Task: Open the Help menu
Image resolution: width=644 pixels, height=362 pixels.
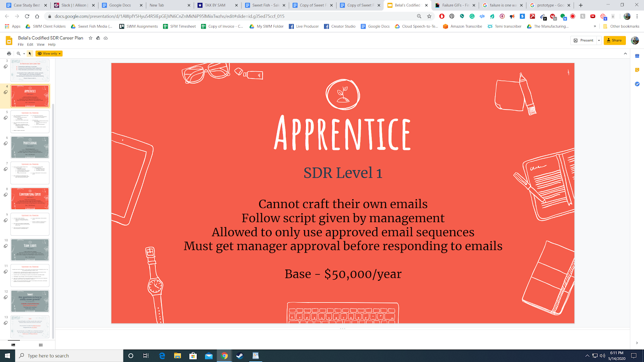Action: pos(52,45)
